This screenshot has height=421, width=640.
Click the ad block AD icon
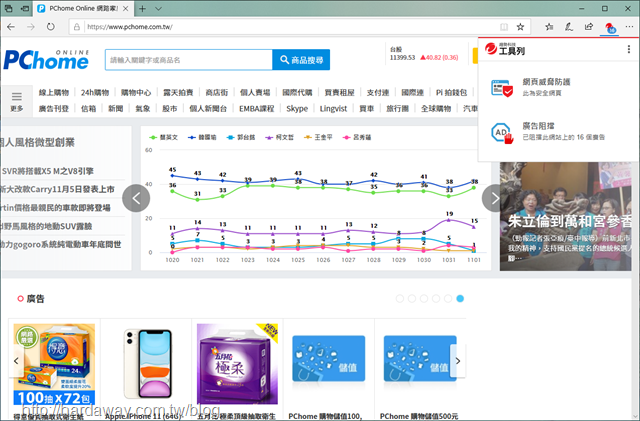click(x=502, y=133)
